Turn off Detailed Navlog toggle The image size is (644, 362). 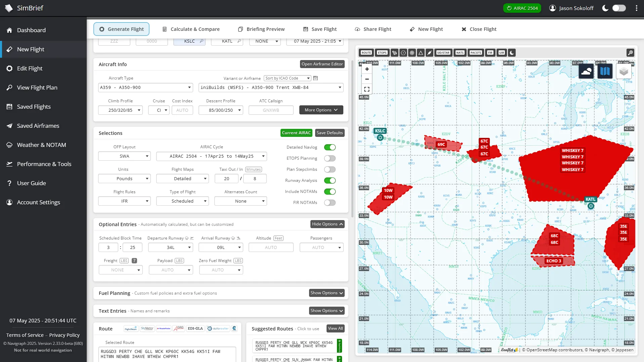(x=330, y=147)
